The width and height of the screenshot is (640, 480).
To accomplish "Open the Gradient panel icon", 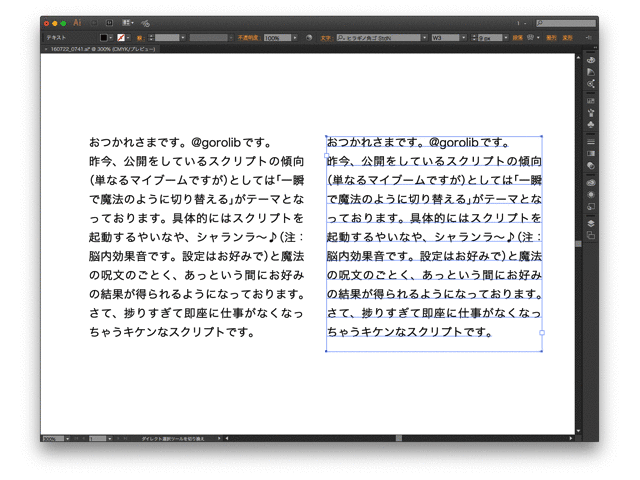I will pos(591,153).
